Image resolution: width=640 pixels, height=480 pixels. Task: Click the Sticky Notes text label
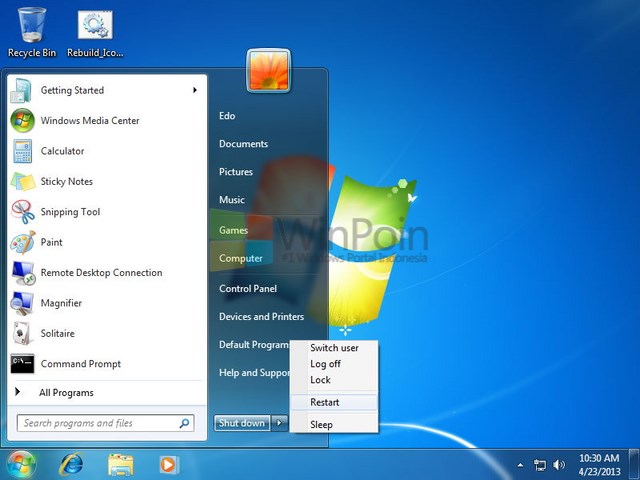point(67,182)
